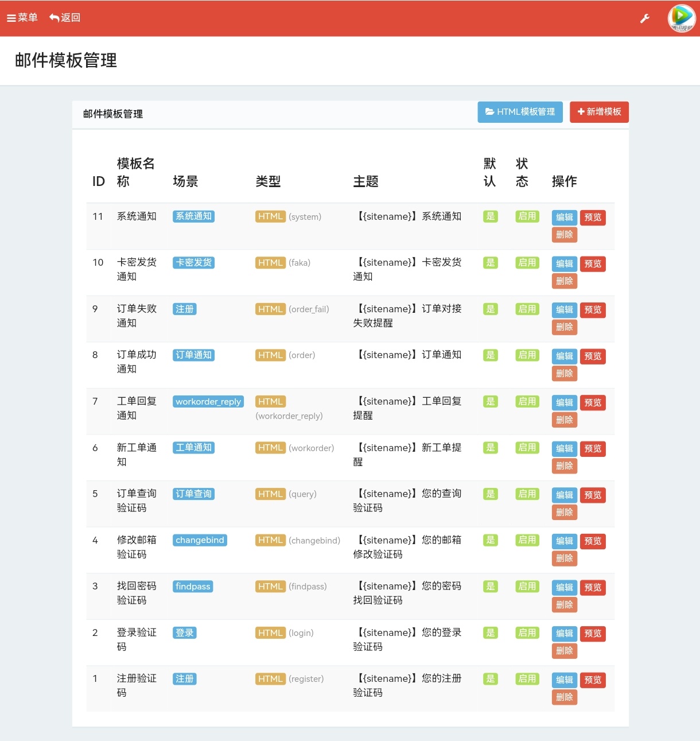700x741 pixels.
Task: Click 是 default badge in 卡密发货通知 row
Action: pyautogui.click(x=490, y=263)
